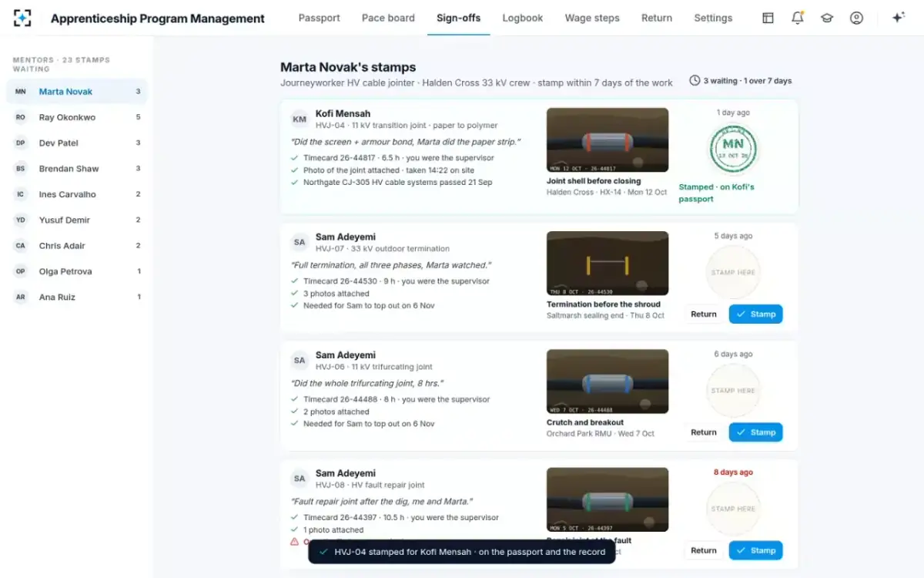Open the Joint shell before closing photo
The width and height of the screenshot is (924, 578).
click(608, 139)
